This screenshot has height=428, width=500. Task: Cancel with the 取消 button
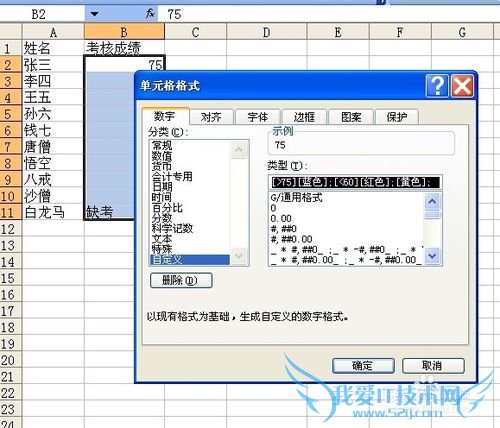point(433,366)
